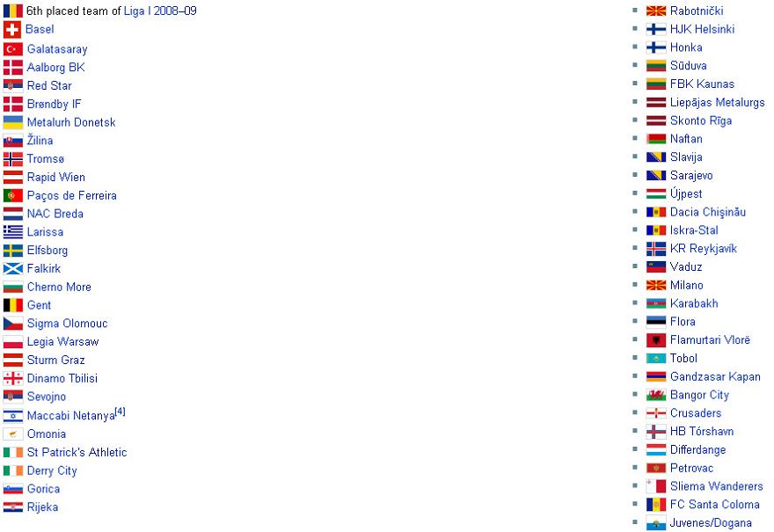Click the Cyprus flag beside Omonia
Viewport: 774px width, 532px height.
(x=13, y=434)
